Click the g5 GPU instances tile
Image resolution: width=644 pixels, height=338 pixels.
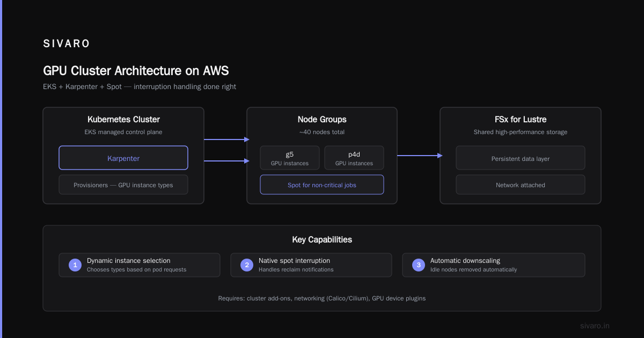click(290, 158)
